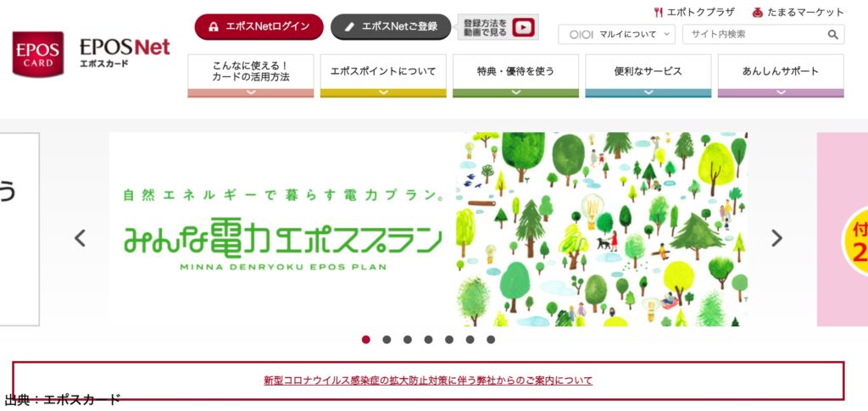Select the first carousel dot

(x=366, y=340)
